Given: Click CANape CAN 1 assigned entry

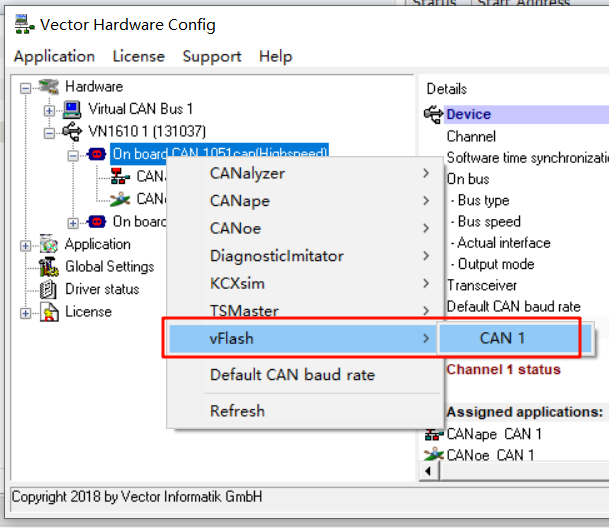Looking at the screenshot, I should click(x=494, y=434).
